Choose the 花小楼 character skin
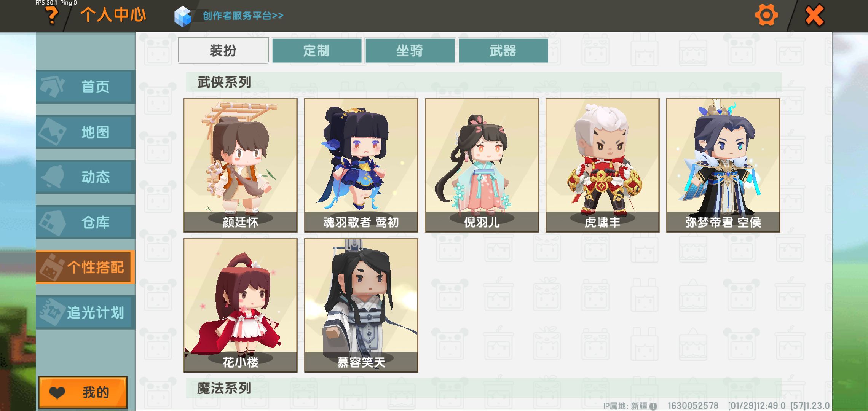Image resolution: width=868 pixels, height=411 pixels. click(x=241, y=305)
